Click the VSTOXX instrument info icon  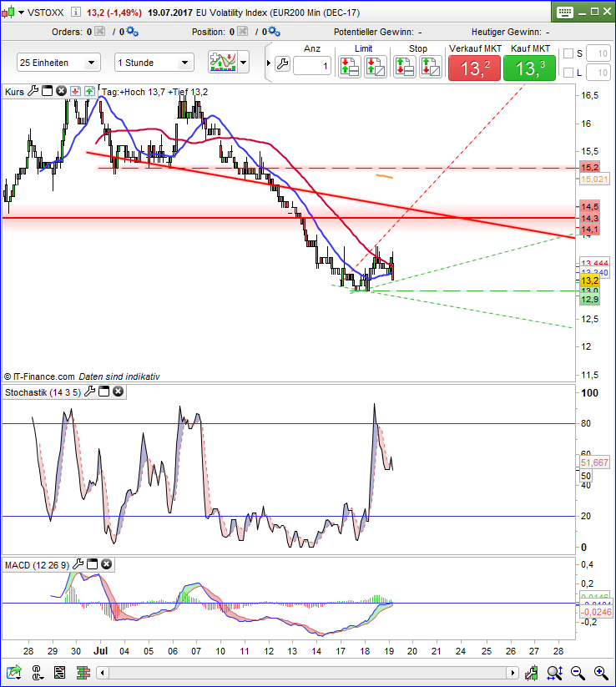tap(75, 13)
